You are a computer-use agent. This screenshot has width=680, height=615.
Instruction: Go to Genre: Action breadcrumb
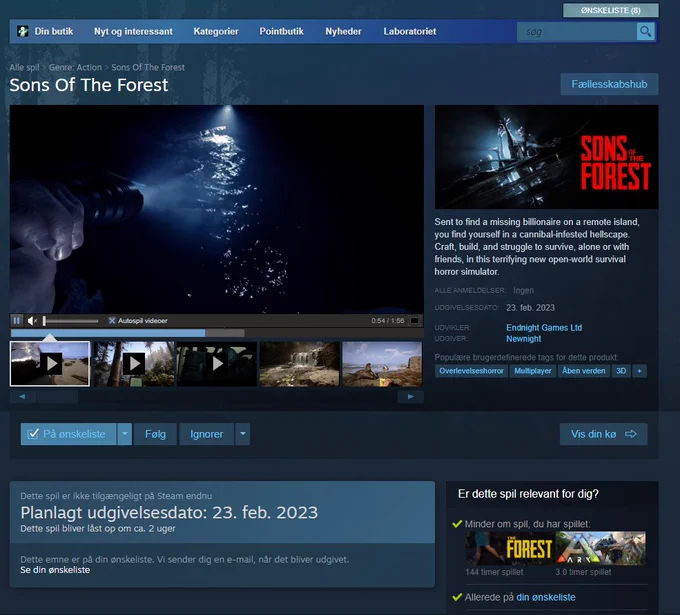(x=75, y=67)
